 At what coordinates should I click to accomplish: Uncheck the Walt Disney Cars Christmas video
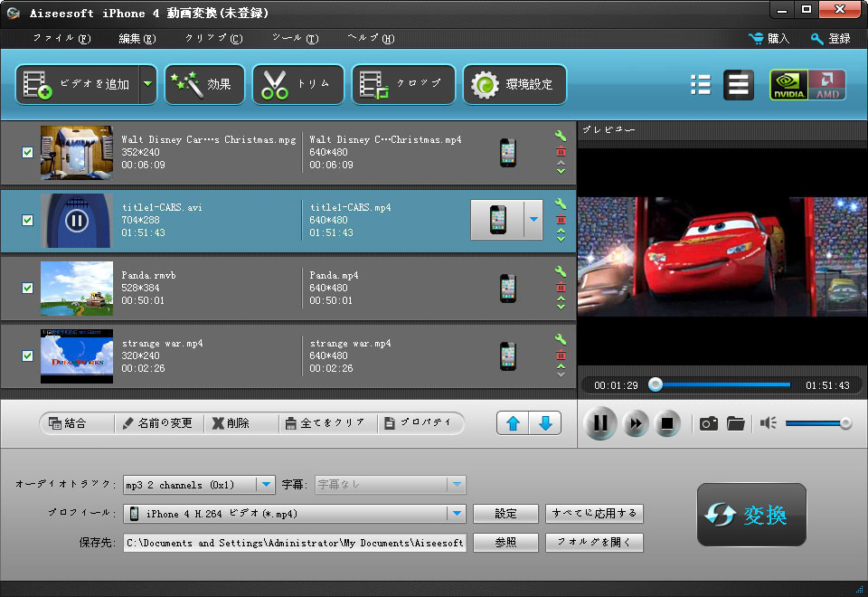click(27, 152)
